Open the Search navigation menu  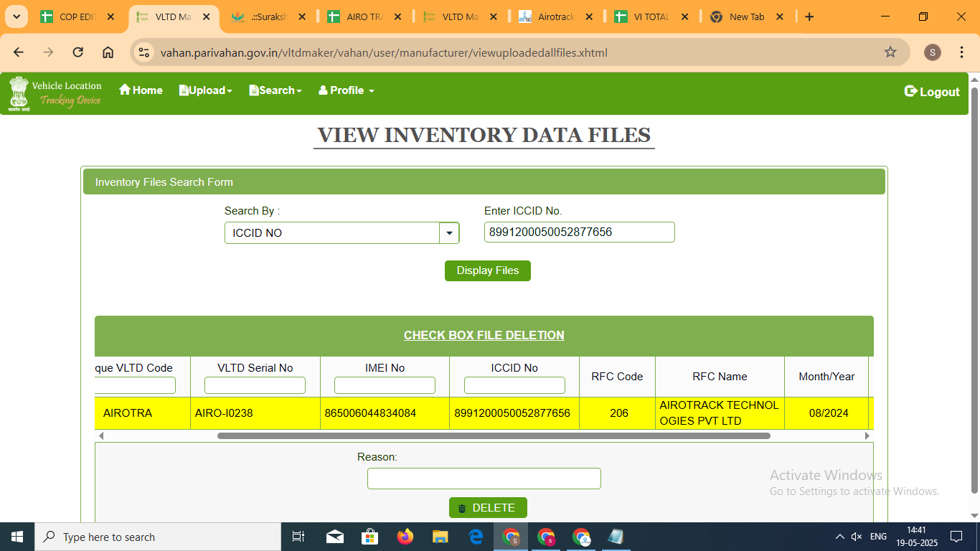(275, 90)
